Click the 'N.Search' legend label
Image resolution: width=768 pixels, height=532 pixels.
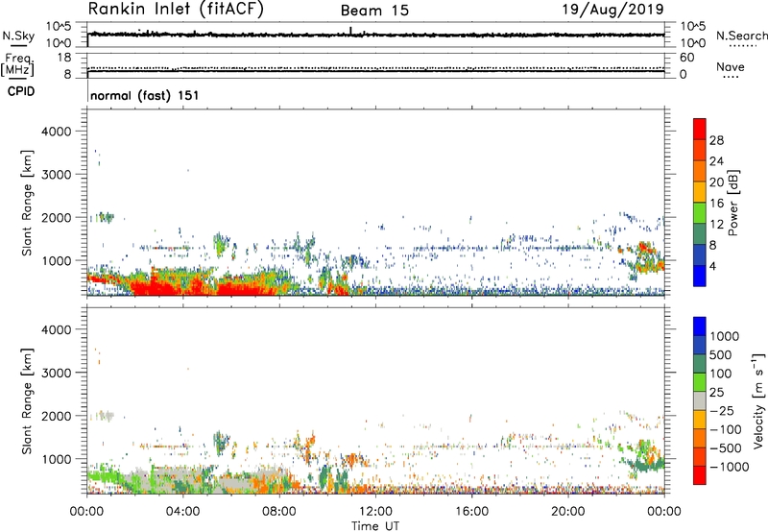(x=741, y=36)
